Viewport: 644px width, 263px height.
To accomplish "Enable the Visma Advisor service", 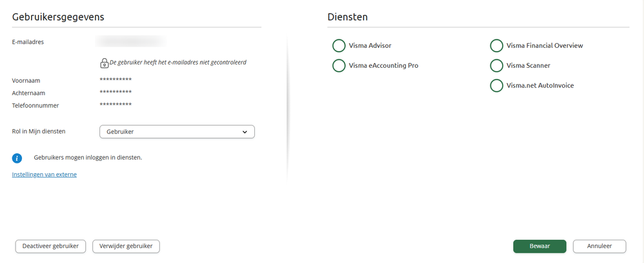I will (x=339, y=46).
